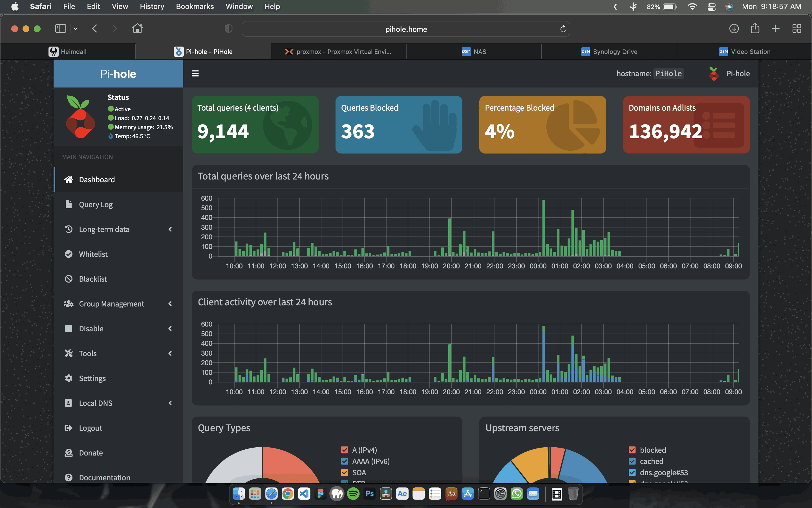This screenshot has height=508, width=812.
Task: Open WhatsApp from the Dock
Action: click(x=517, y=494)
